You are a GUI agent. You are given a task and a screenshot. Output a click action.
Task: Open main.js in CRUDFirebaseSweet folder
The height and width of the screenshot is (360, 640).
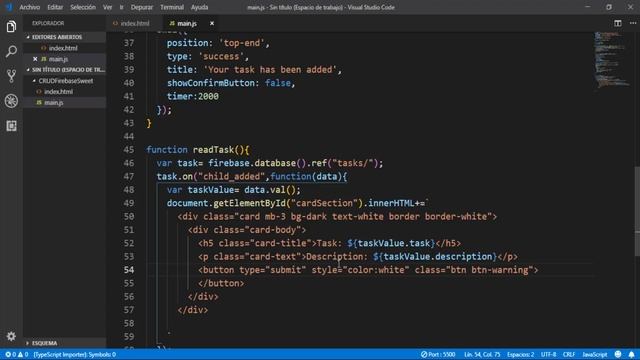[x=64, y=102]
